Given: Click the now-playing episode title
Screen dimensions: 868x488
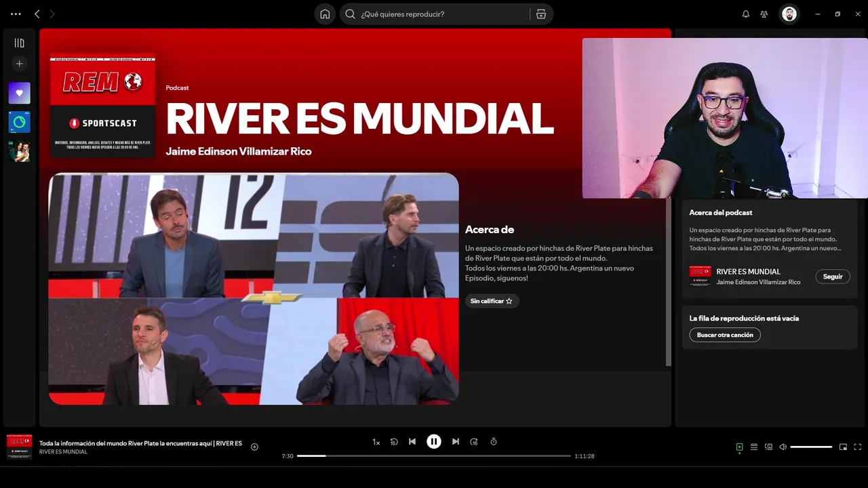Looking at the screenshot, I should pos(140,443).
